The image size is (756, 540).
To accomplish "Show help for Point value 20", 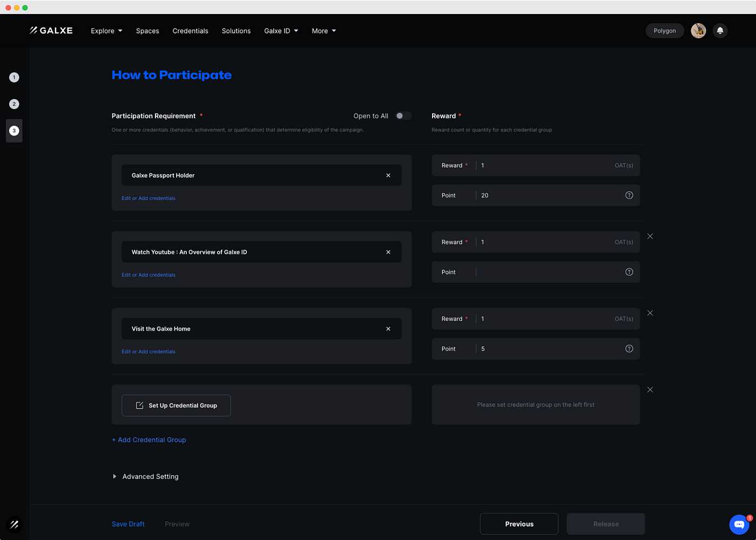I will 629,195.
